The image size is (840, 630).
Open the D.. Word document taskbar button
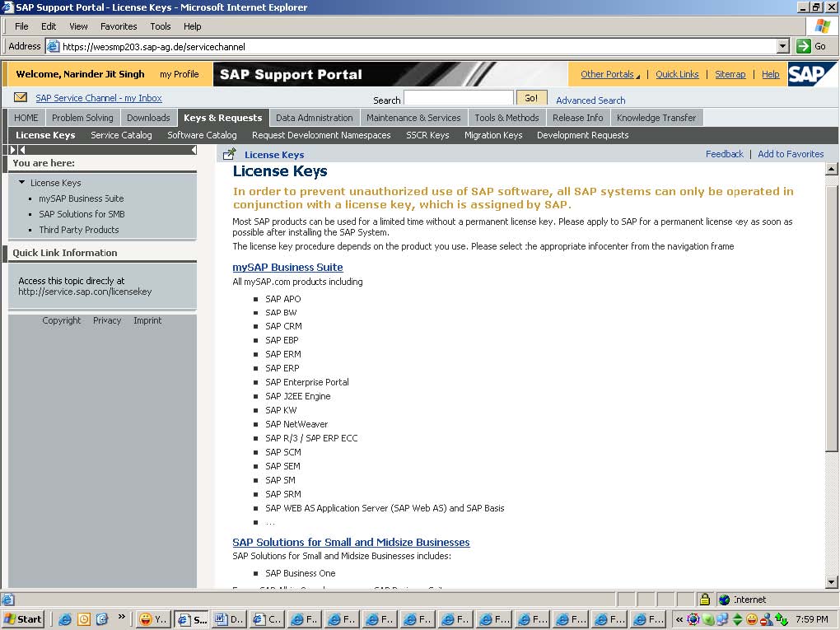click(229, 619)
